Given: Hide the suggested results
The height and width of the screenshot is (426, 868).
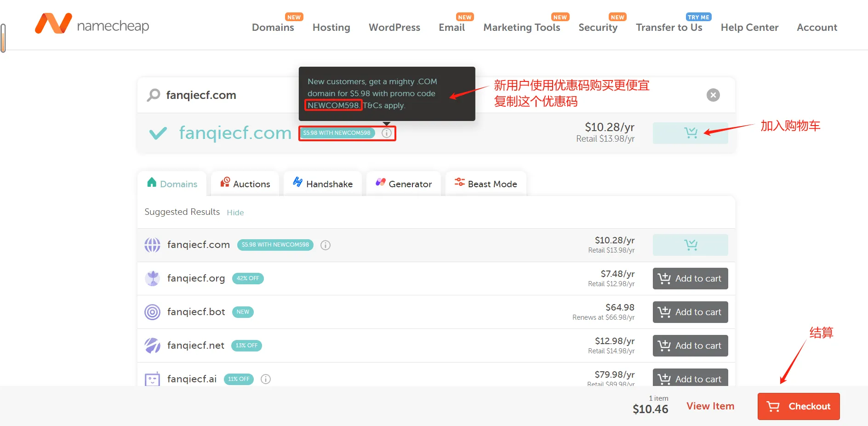Looking at the screenshot, I should click(x=235, y=213).
